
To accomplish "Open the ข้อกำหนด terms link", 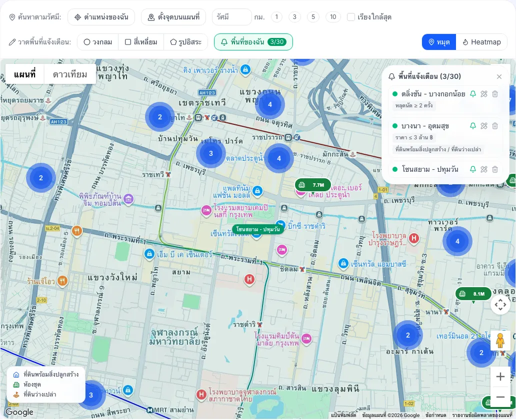I will pyautogui.click(x=435, y=416).
